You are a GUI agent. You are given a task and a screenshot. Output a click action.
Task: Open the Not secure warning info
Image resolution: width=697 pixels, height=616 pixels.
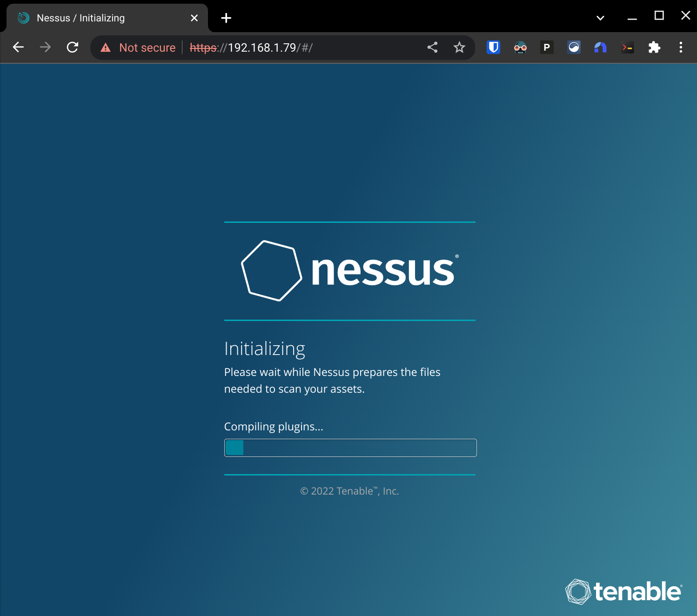[138, 47]
